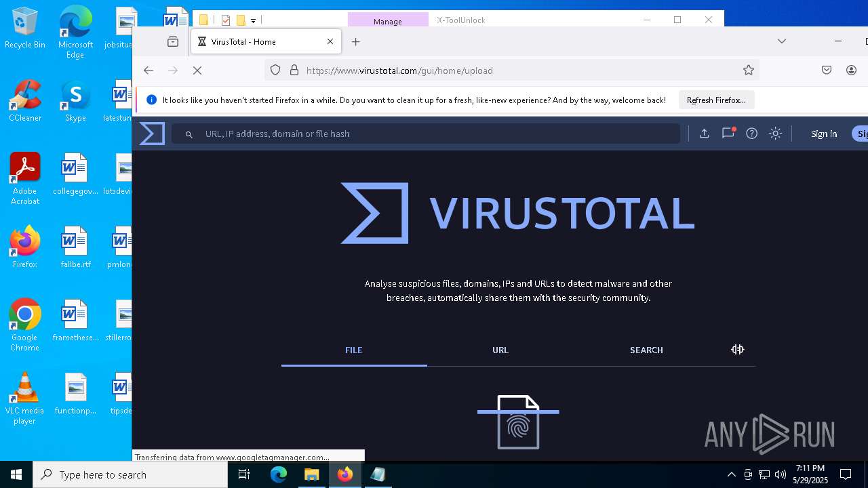
Task: Open the VLC media player desktop shortcut
Action: pos(25,399)
